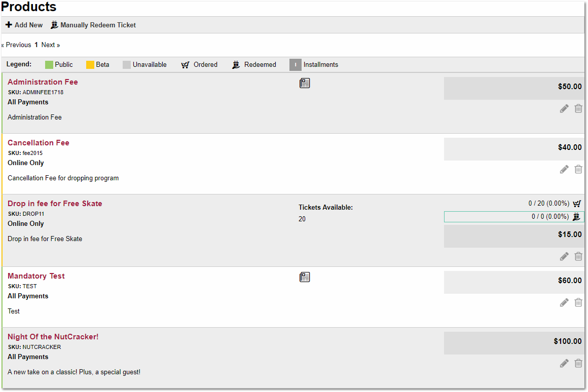This screenshot has height=392, width=588.
Task: Click the pencil icon for Drop in fee
Action: click(564, 256)
